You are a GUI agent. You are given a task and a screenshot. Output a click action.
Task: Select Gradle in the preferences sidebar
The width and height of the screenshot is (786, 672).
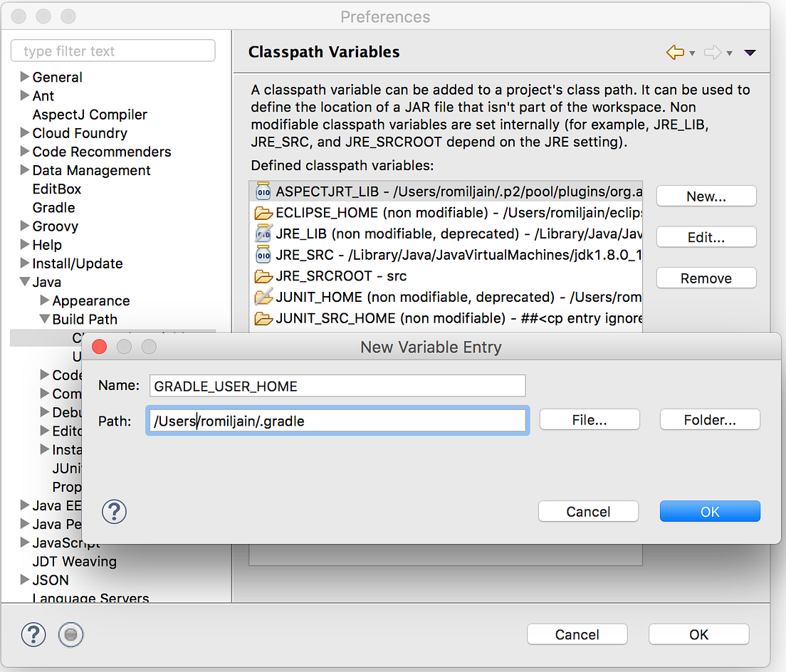click(53, 207)
